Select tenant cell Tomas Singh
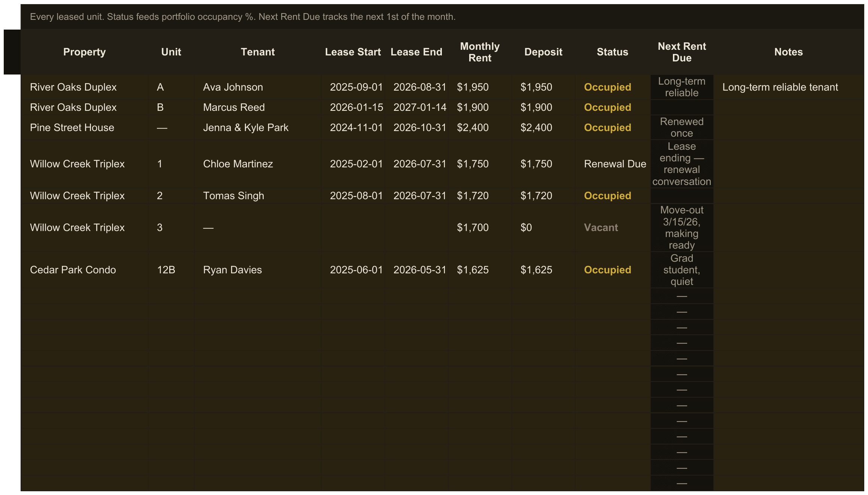 [x=258, y=196]
